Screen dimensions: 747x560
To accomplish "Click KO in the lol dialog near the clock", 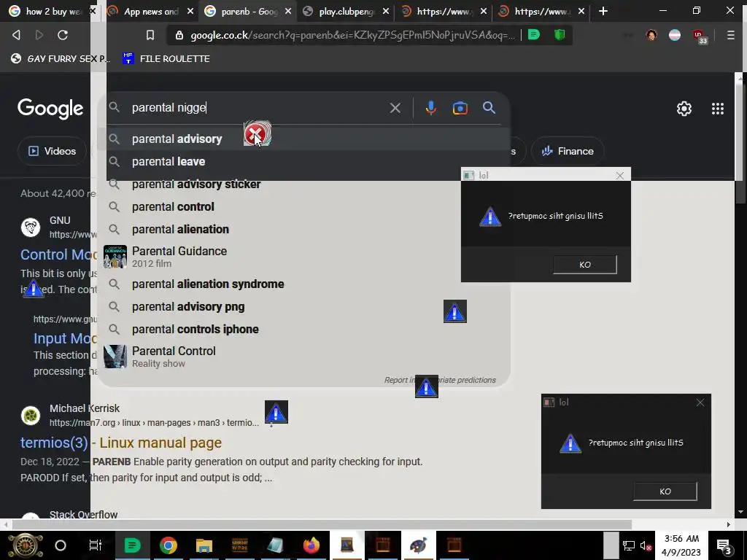I will (665, 491).
